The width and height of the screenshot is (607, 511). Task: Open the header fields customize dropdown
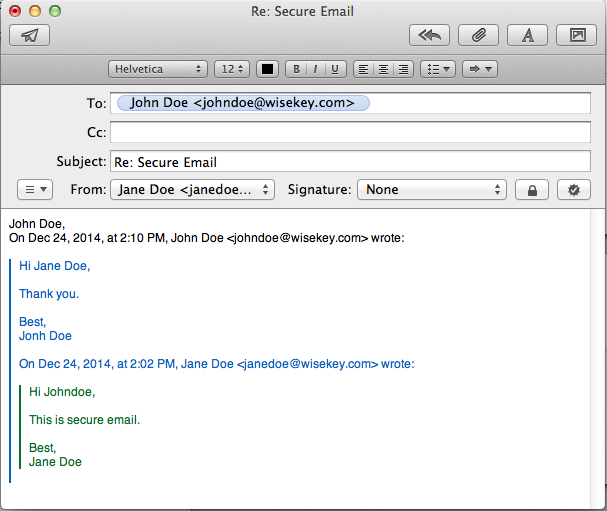(x=35, y=190)
